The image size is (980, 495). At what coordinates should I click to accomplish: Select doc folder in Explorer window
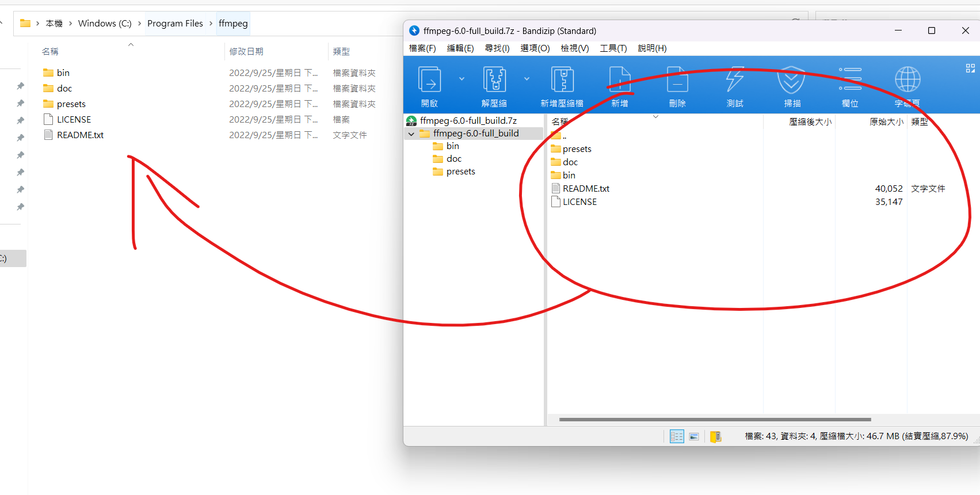(x=64, y=88)
